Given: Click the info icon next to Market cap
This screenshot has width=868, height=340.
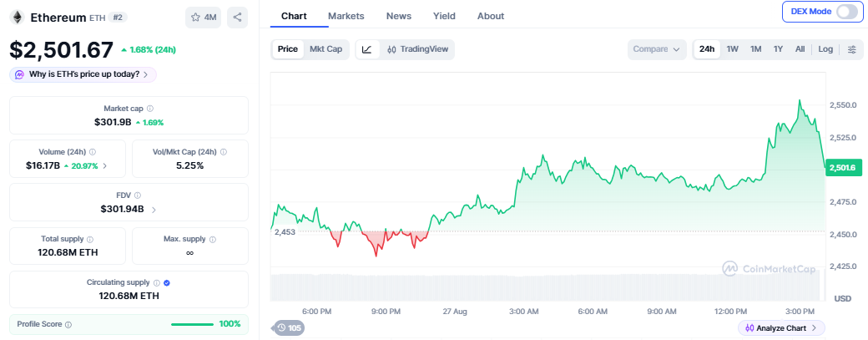Looking at the screenshot, I should click(150, 109).
